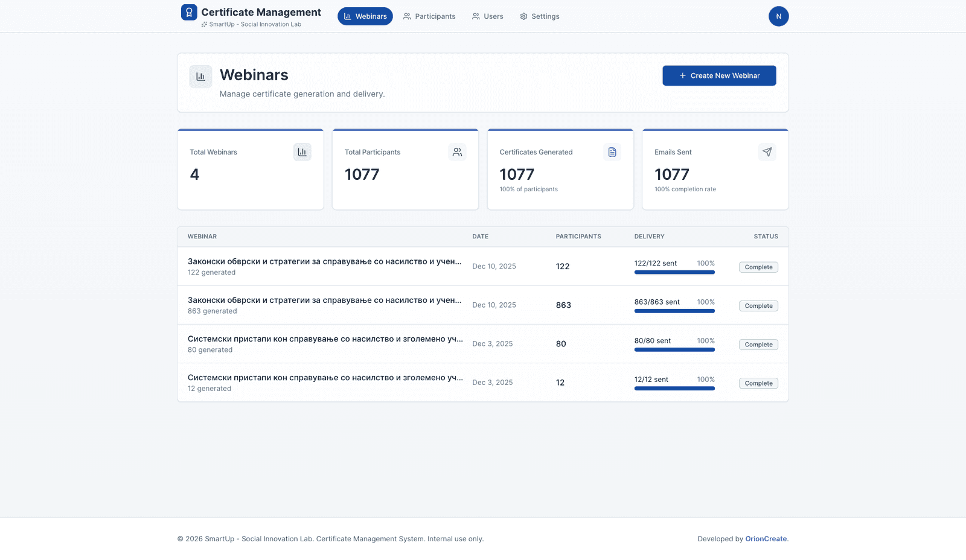Open the Settings tab
The image size is (966, 560).
click(x=540, y=16)
